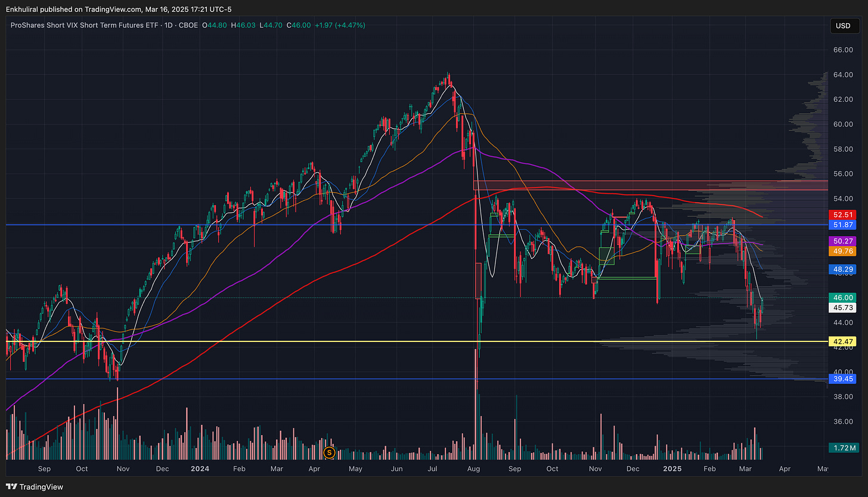Click the 64.00 price axis value
This screenshot has height=497, width=868.
click(x=842, y=74)
